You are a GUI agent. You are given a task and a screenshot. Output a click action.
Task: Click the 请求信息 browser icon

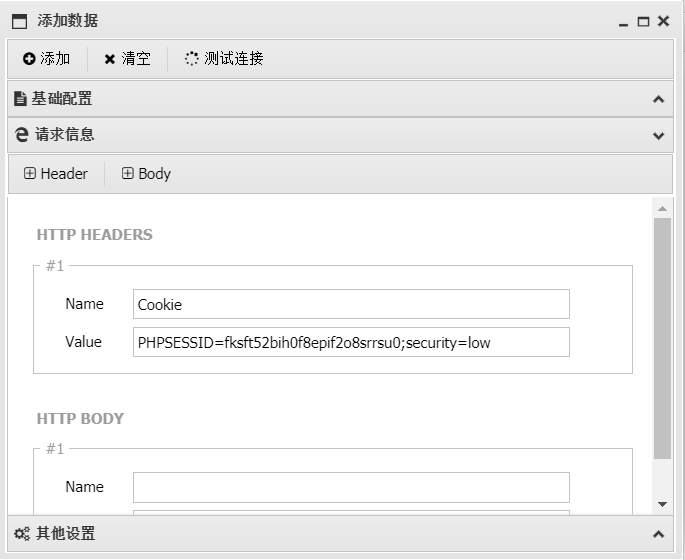[19, 134]
